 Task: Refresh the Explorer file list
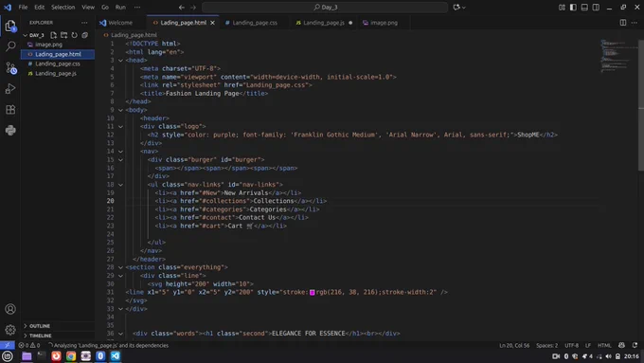(74, 35)
